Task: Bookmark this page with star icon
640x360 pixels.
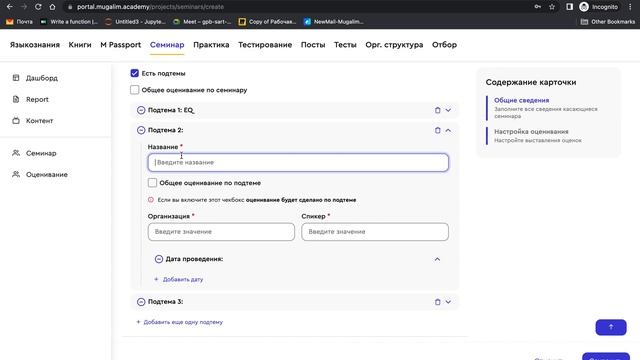Action: tap(552, 7)
